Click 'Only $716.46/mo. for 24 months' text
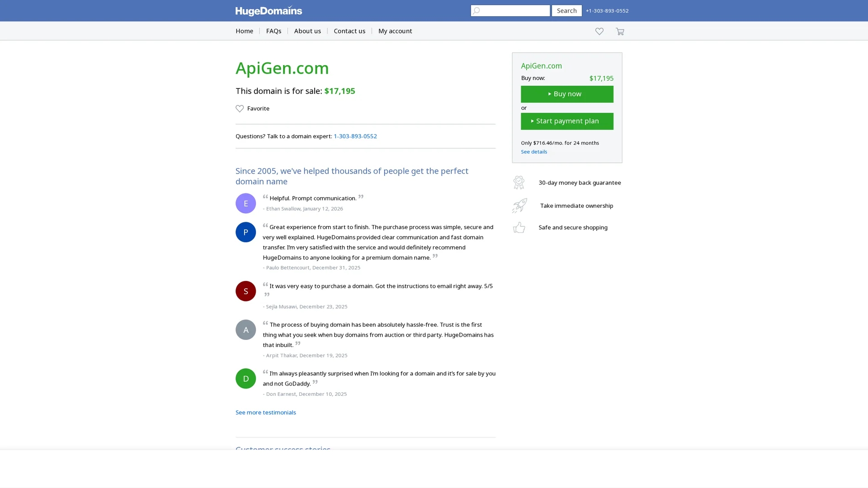Image resolution: width=868 pixels, height=488 pixels. tap(560, 143)
